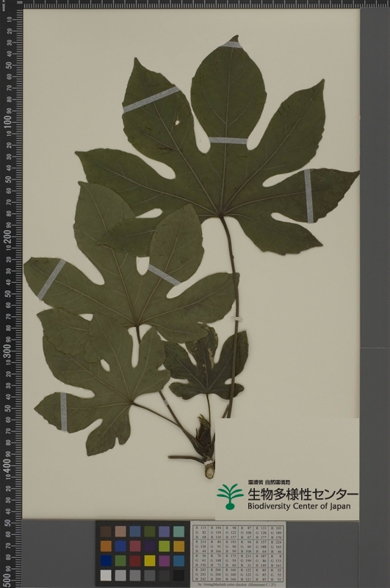Click the Japanese title 生物多様性センター
Viewport: 390px width, 588px height.
click(303, 495)
